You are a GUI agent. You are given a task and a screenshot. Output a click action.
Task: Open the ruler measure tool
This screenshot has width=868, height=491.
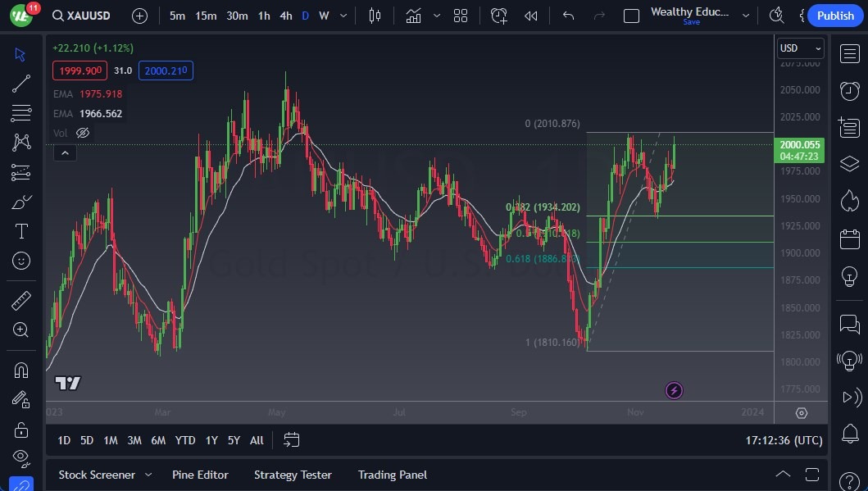click(x=21, y=300)
